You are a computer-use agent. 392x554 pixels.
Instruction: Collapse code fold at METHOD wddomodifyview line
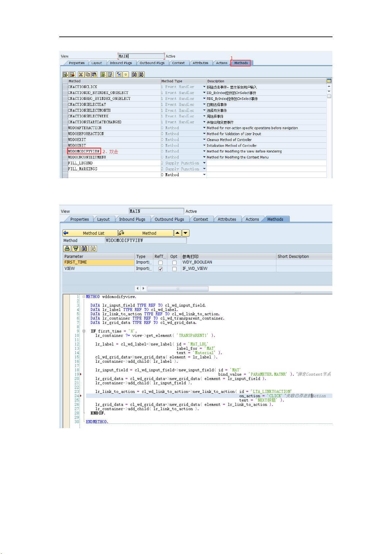(84, 297)
